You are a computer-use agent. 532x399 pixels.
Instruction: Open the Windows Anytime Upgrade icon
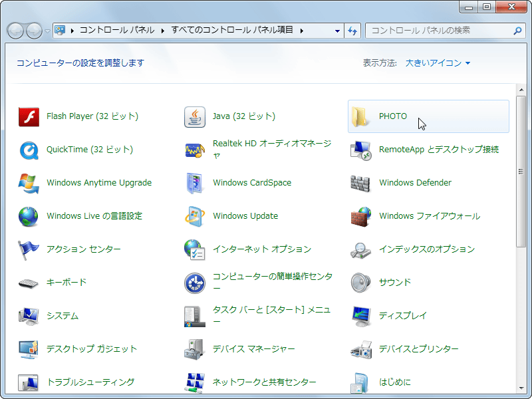click(x=29, y=184)
